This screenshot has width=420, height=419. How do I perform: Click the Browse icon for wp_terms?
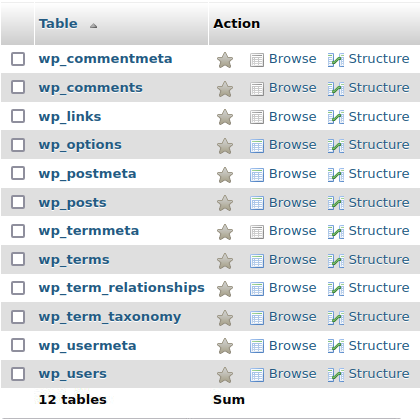pos(257,261)
